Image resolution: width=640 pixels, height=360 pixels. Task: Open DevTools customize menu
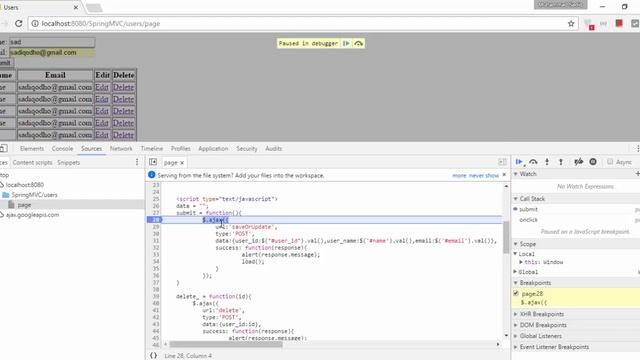(638, 149)
